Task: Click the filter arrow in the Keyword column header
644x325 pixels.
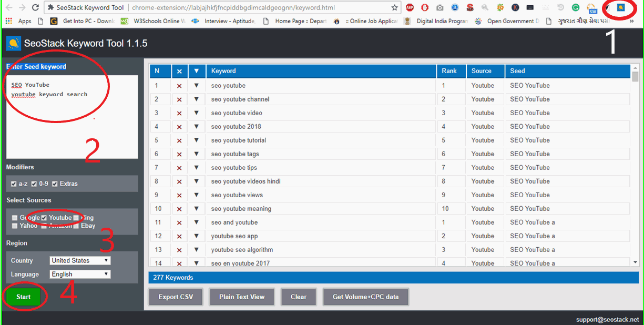Action: tap(196, 71)
